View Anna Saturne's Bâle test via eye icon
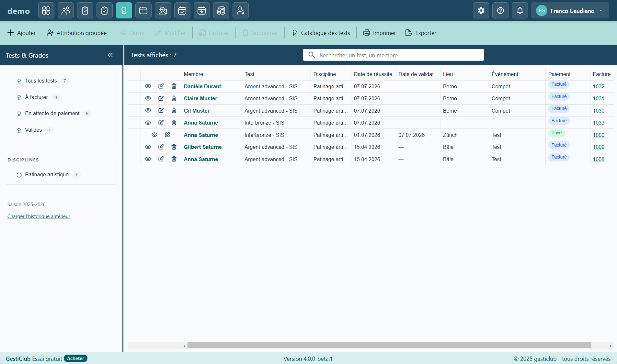The image size is (617, 364). pyautogui.click(x=148, y=159)
